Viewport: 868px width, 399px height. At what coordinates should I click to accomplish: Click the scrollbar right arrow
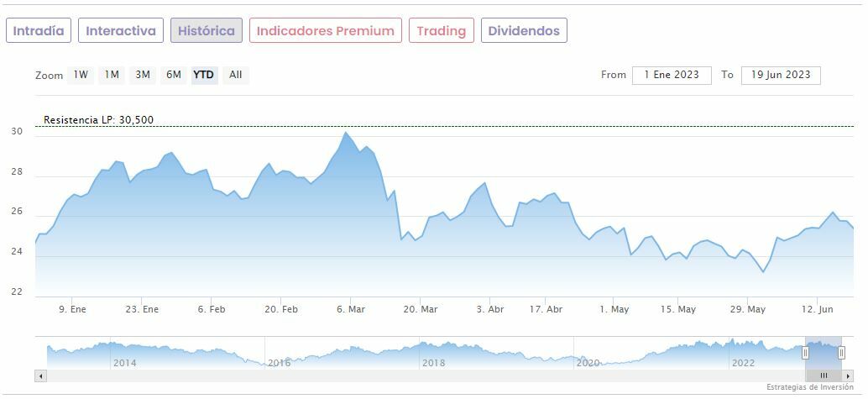[848, 375]
